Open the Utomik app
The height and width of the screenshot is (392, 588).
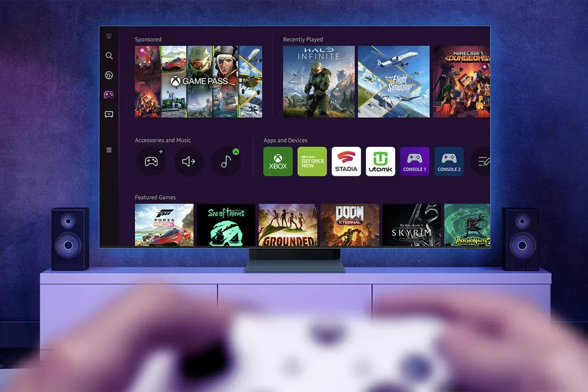pos(381,161)
